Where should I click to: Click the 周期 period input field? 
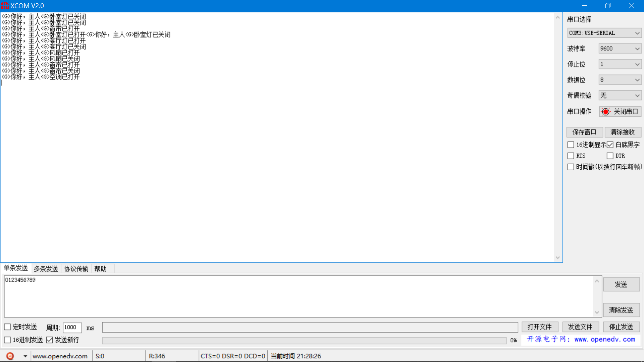pyautogui.click(x=72, y=327)
